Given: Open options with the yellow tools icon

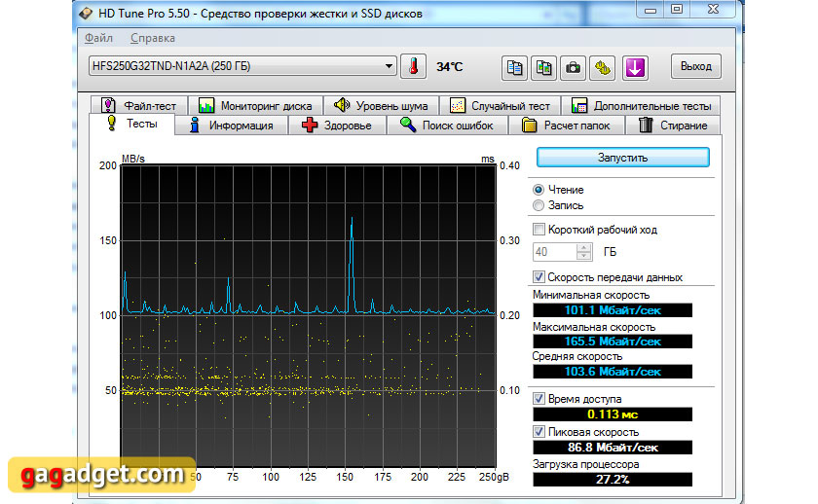Looking at the screenshot, I should 604,67.
